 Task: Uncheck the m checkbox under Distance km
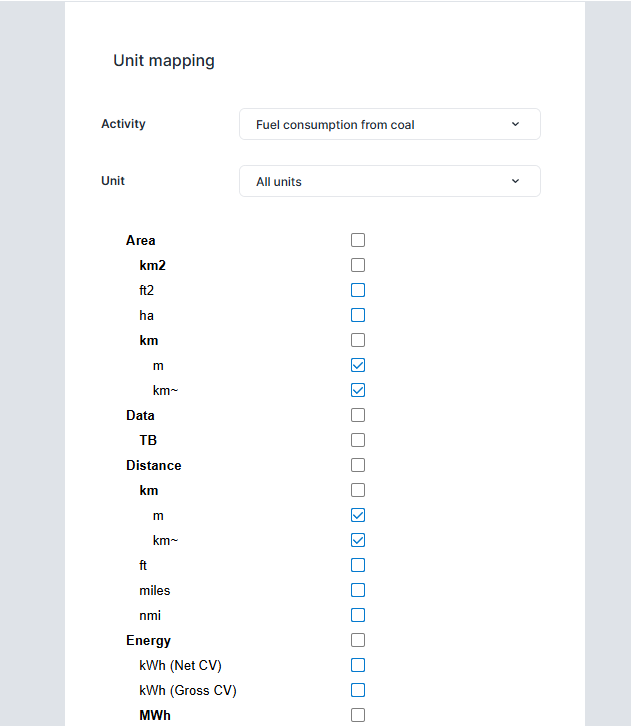358,515
